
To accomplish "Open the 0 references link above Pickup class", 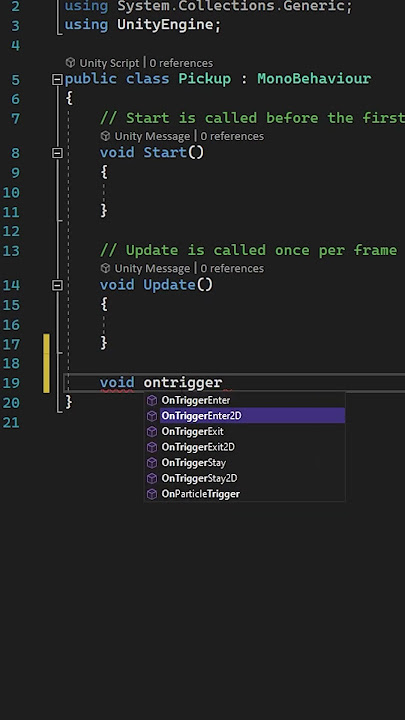I will click(x=181, y=63).
